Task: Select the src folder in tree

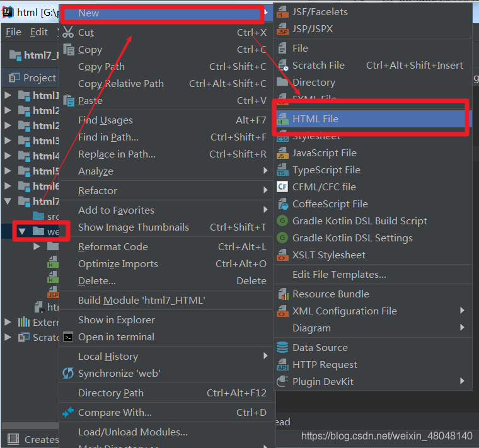Action: (x=46, y=216)
